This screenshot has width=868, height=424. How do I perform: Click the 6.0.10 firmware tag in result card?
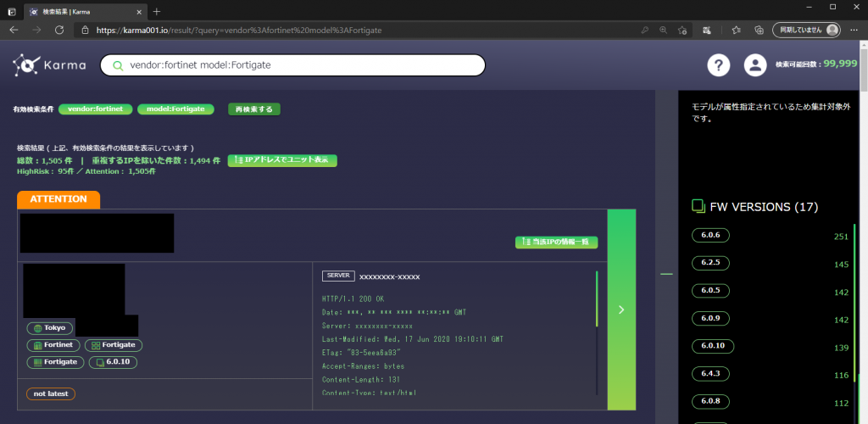[113, 362]
